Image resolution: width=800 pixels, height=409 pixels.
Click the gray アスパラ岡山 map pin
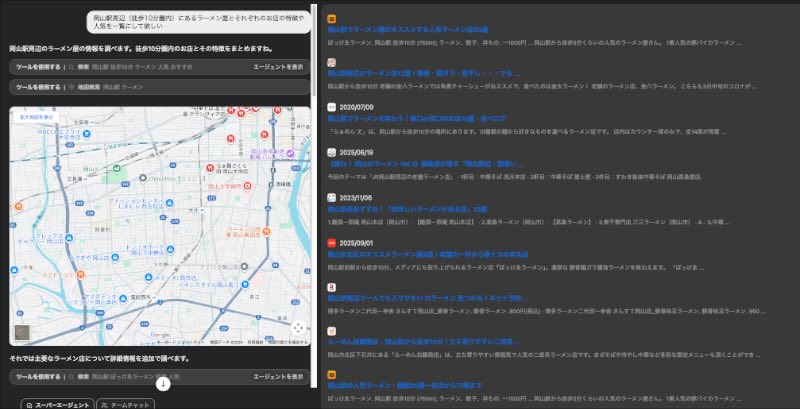244,267
